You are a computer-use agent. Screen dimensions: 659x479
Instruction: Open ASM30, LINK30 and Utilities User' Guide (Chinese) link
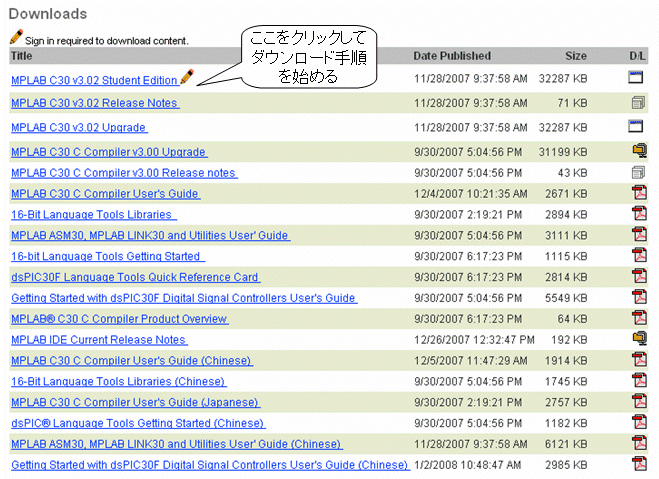pos(177,444)
